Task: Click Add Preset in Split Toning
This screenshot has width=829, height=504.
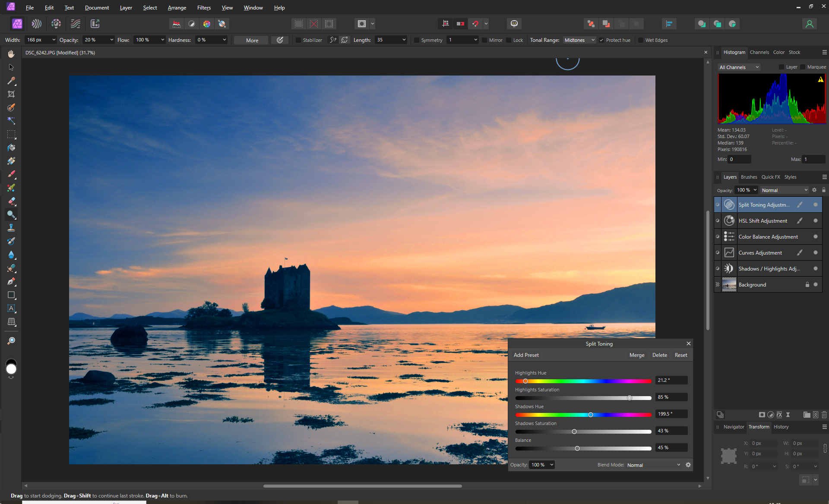Action: click(x=526, y=355)
